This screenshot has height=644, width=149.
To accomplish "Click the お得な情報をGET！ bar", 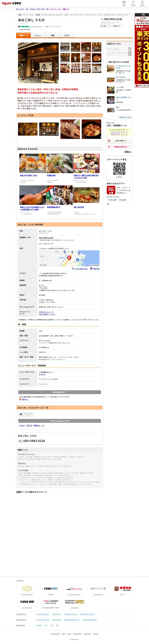I will 60,392.
